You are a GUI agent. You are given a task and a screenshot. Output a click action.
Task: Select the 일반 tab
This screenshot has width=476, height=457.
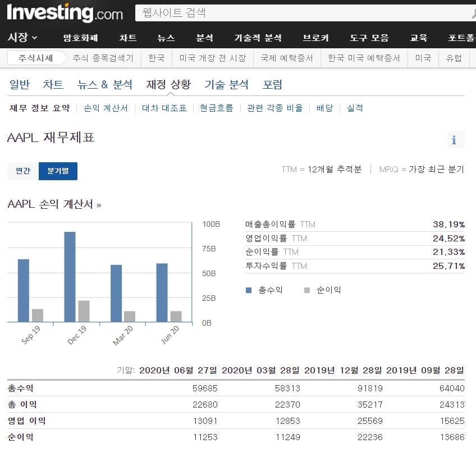point(19,84)
